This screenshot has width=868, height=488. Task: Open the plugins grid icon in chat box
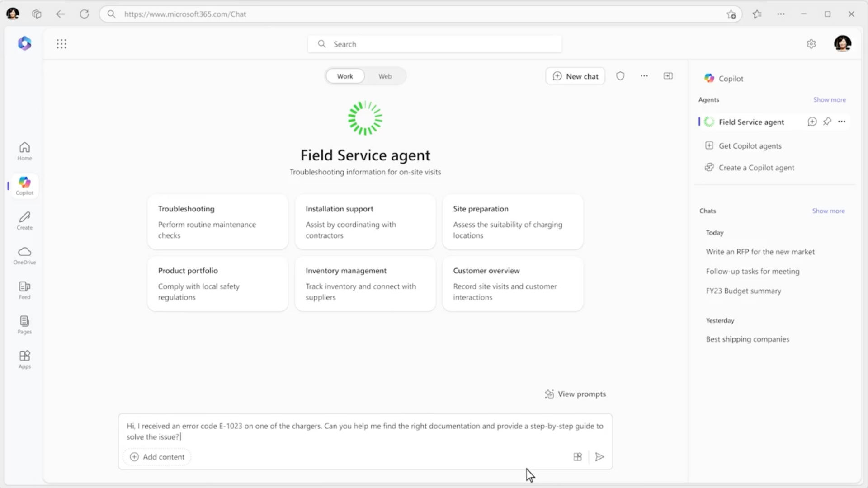577,457
